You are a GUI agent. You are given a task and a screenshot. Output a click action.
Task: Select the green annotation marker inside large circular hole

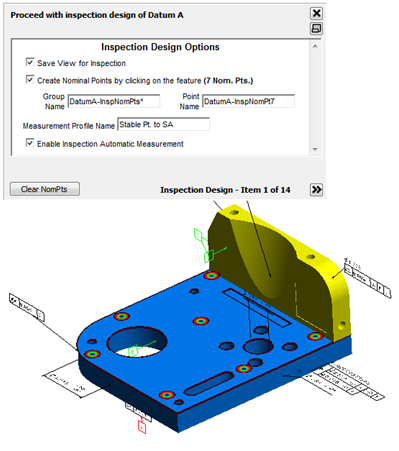pos(133,351)
